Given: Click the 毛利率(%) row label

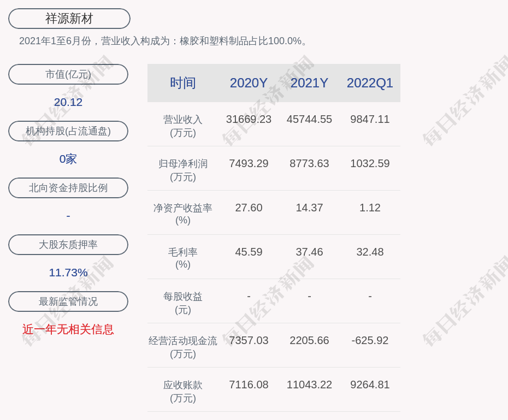Looking at the screenshot, I should point(183,258).
